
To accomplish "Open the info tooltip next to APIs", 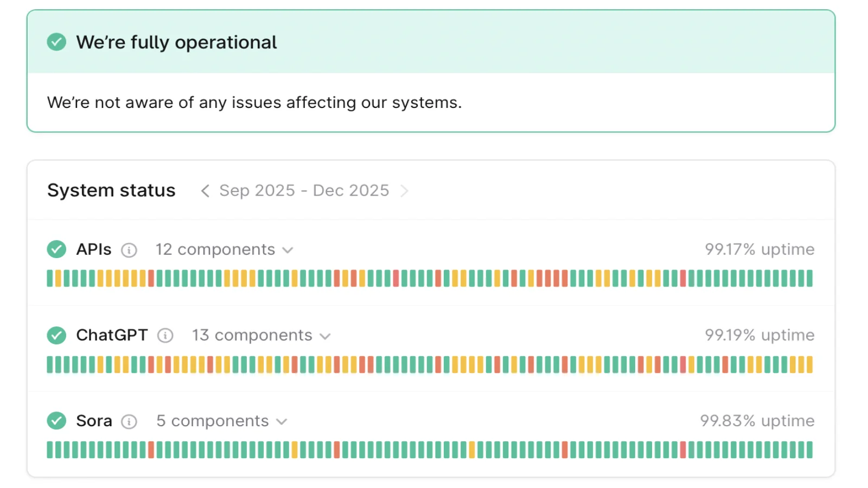I will [x=129, y=250].
